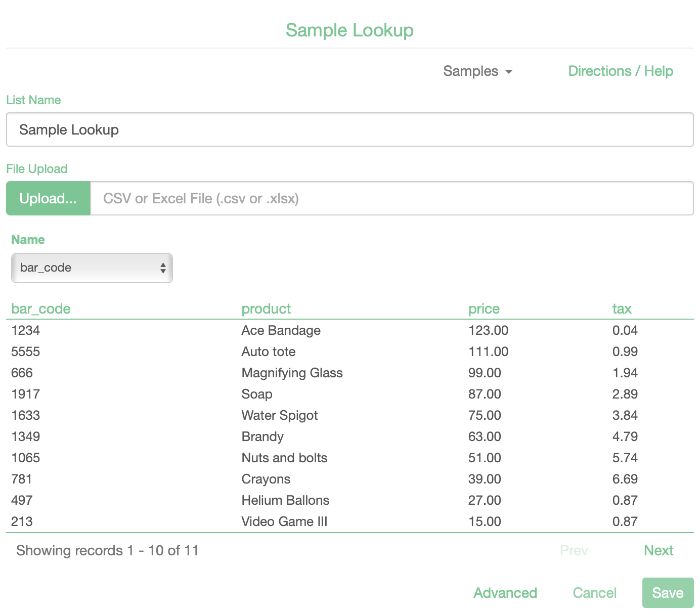Cancel the lookup editing
This screenshot has width=700, height=615.
click(x=594, y=593)
